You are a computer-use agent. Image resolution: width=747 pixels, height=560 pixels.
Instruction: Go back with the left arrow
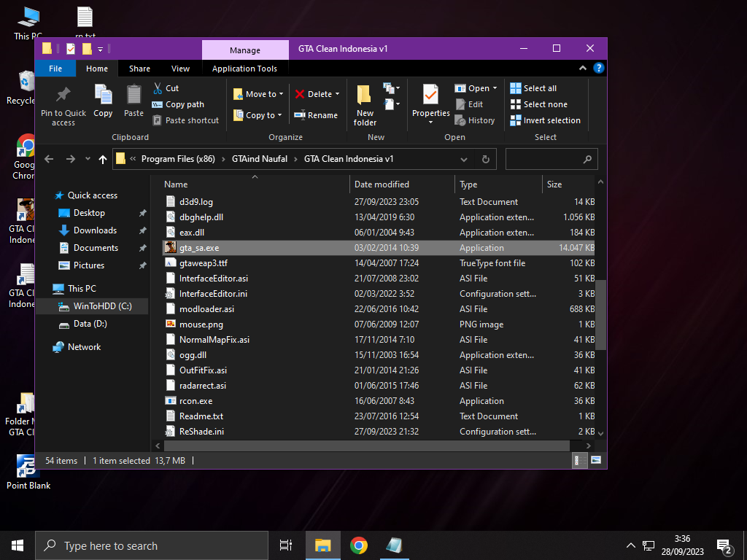[x=49, y=159]
